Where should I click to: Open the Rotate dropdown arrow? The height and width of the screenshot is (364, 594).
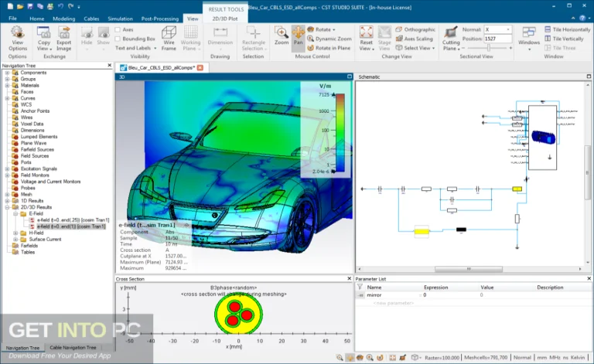coord(334,29)
